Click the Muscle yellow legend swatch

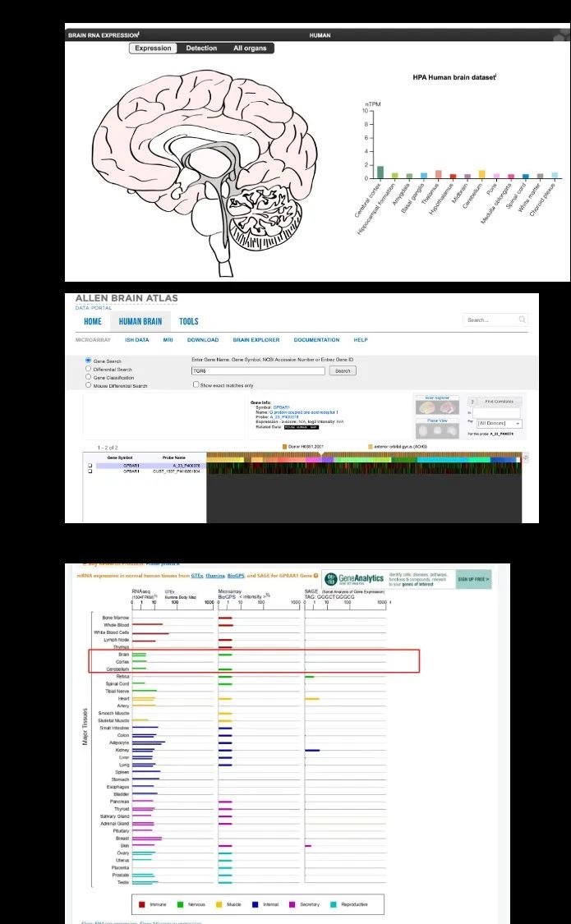220,904
